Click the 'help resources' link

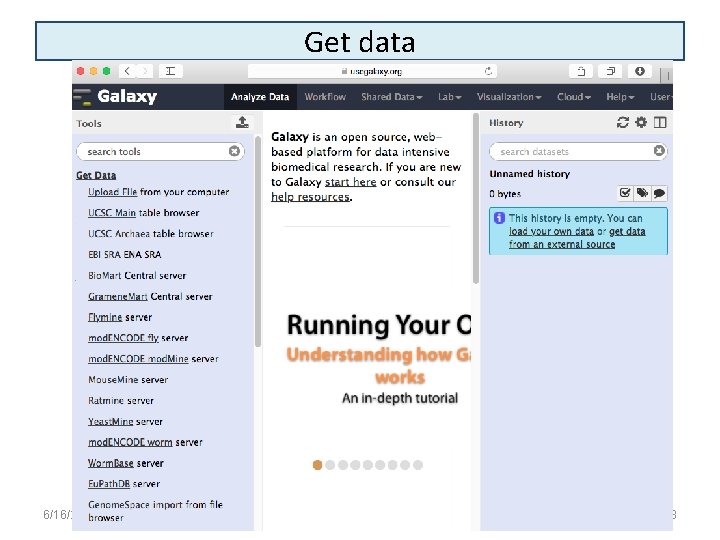[310, 197]
